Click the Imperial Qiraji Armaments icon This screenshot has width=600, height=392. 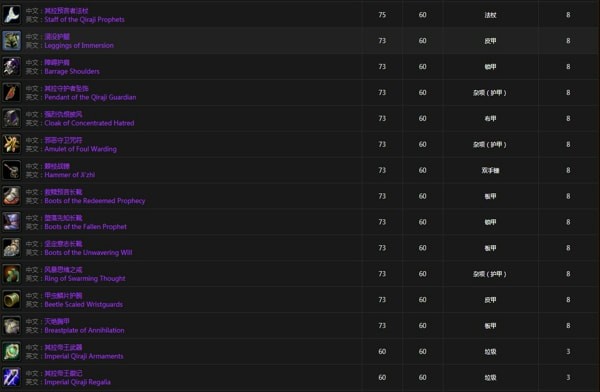pyautogui.click(x=11, y=351)
